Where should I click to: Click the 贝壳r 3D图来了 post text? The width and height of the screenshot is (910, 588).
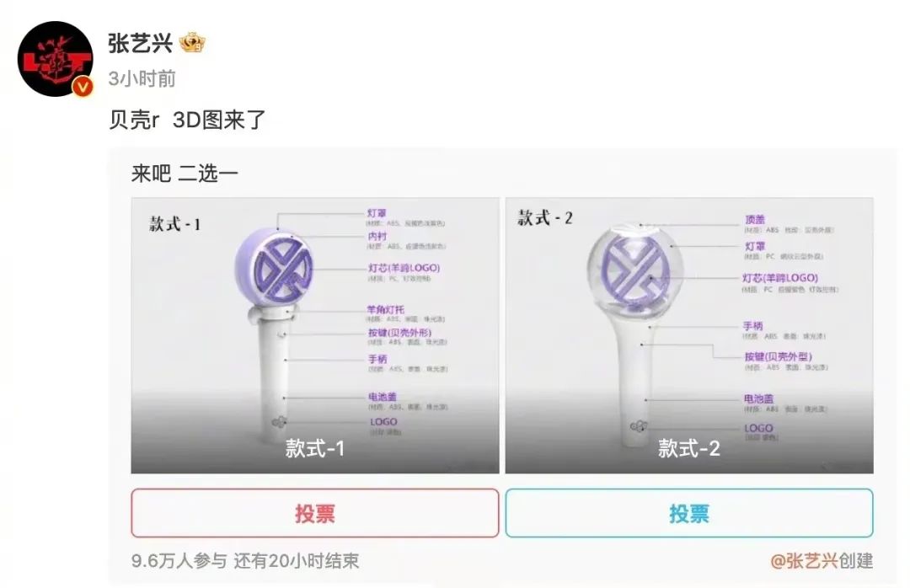(x=187, y=120)
